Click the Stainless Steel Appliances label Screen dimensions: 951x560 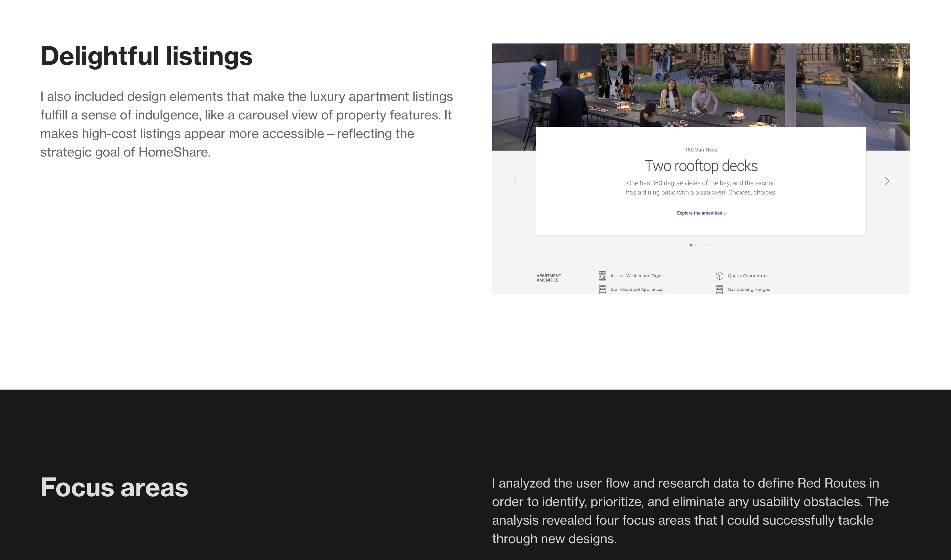(637, 290)
